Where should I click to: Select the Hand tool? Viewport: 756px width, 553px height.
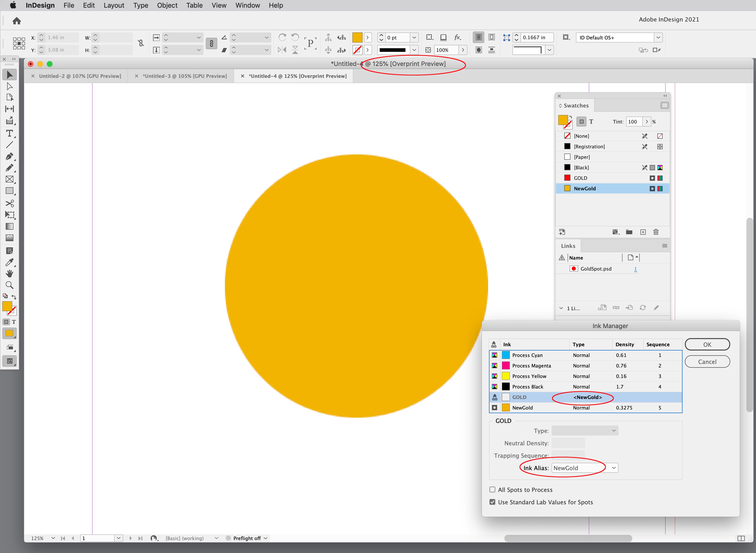coord(9,274)
